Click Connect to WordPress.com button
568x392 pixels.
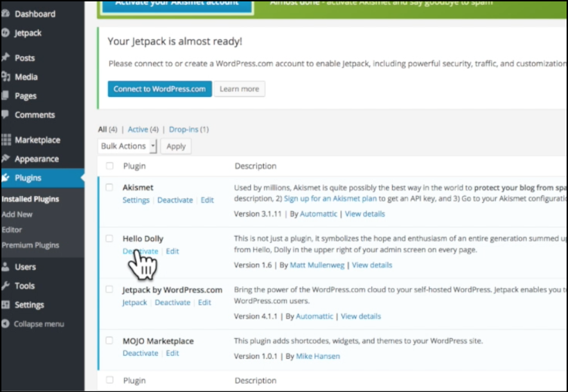point(160,89)
